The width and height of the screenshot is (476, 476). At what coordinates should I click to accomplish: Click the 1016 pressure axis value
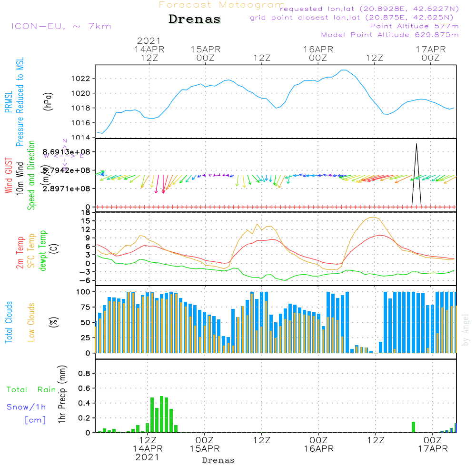81,123
